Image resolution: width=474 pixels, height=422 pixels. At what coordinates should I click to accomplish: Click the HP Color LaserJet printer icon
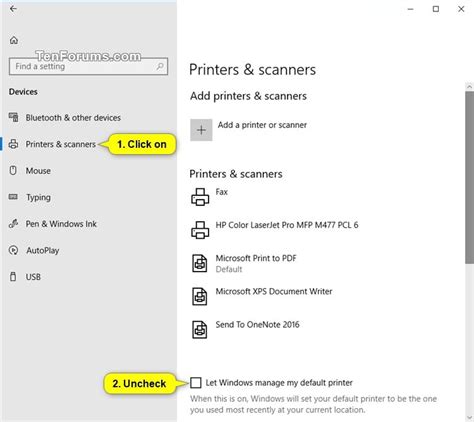200,230
